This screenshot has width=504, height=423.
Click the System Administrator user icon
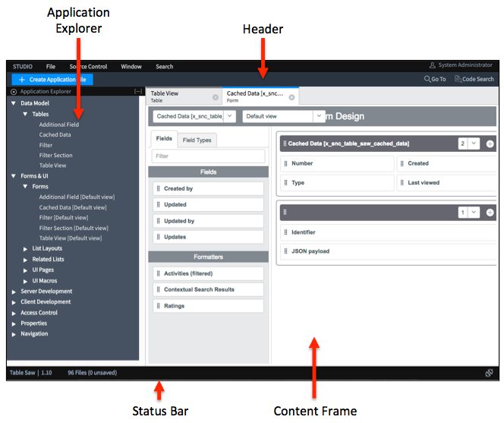click(433, 66)
